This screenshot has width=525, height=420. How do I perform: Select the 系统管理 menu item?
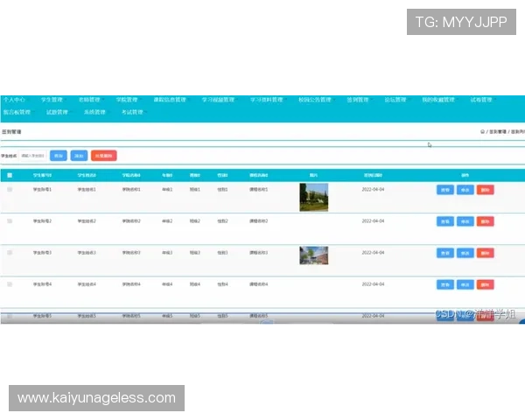click(x=94, y=112)
